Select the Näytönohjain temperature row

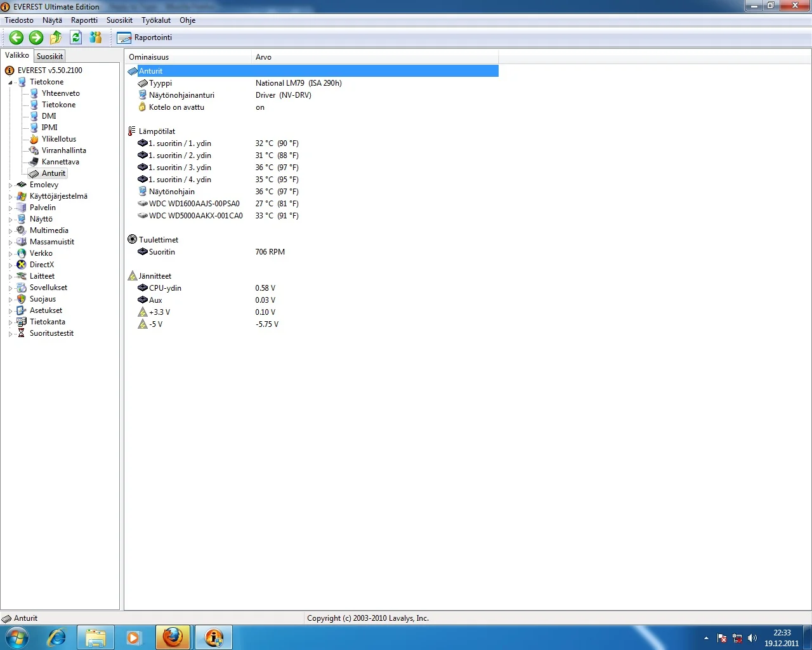pos(172,192)
